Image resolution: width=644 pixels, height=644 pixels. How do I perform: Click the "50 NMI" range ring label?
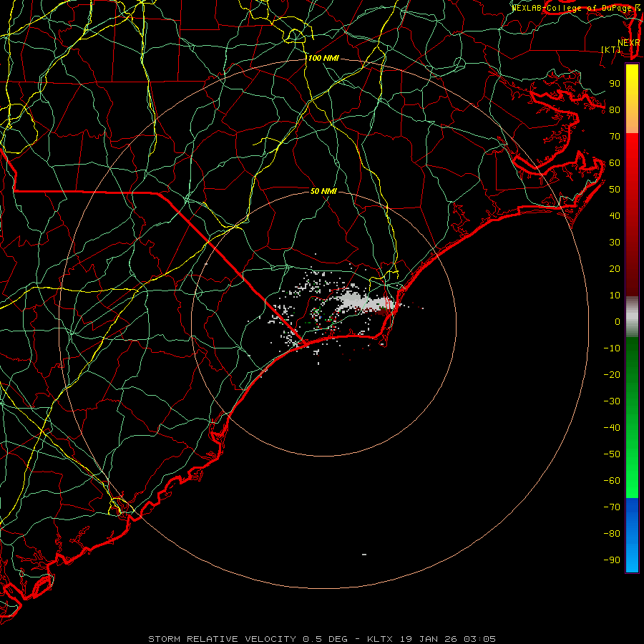click(323, 191)
